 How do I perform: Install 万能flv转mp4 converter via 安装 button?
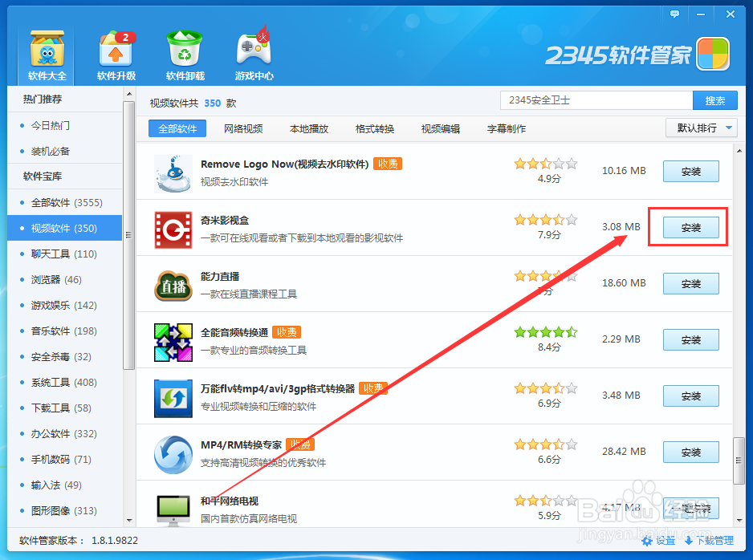click(691, 396)
